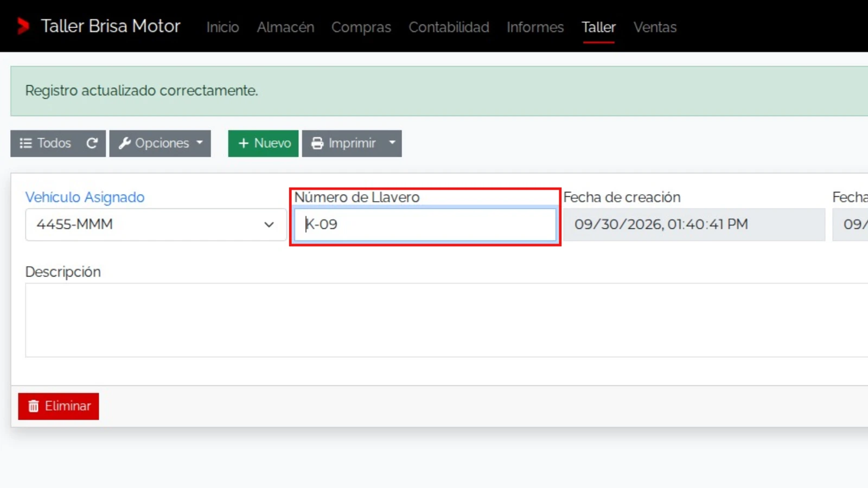Open the Compras menu
Viewport: 868px width, 488px height.
[x=361, y=27]
